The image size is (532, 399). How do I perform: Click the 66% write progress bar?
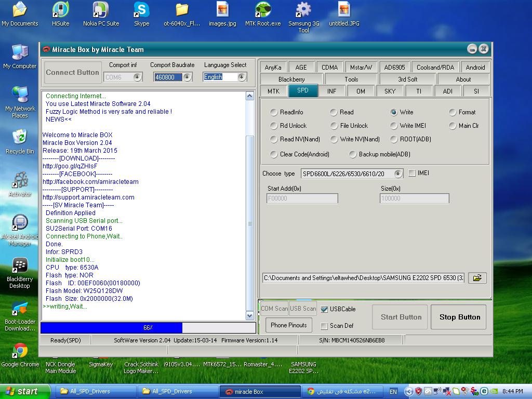148,328
